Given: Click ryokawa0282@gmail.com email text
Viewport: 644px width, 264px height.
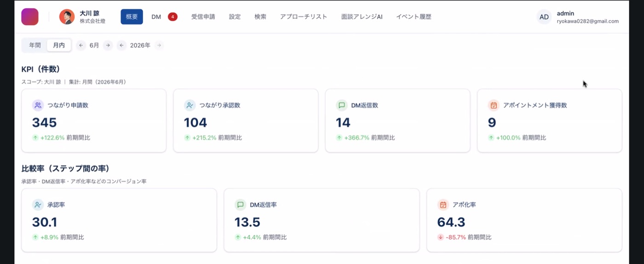Looking at the screenshot, I should click(587, 21).
